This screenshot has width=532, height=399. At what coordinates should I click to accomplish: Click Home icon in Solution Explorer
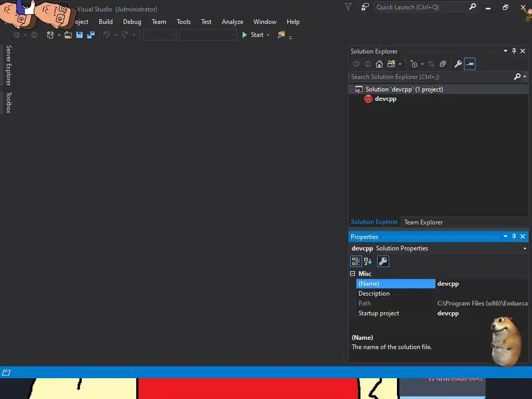coord(379,64)
